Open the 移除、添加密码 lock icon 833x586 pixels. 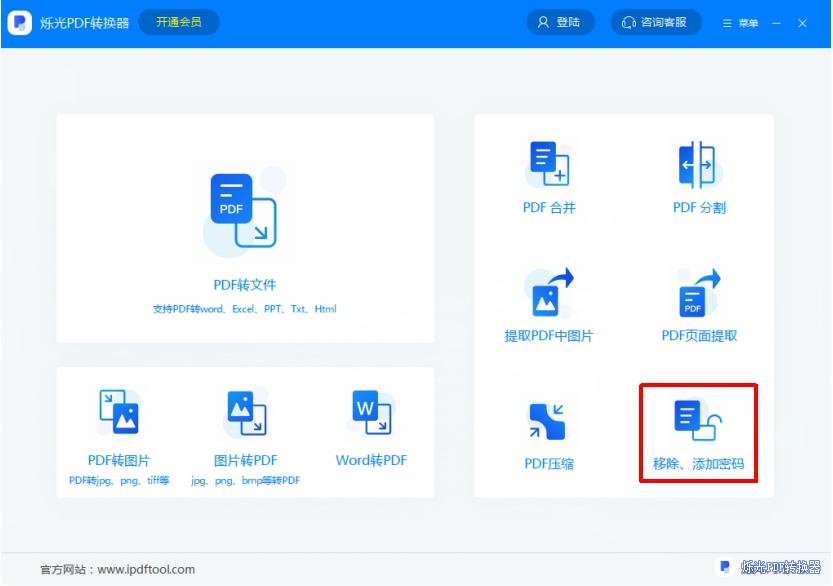pos(698,420)
